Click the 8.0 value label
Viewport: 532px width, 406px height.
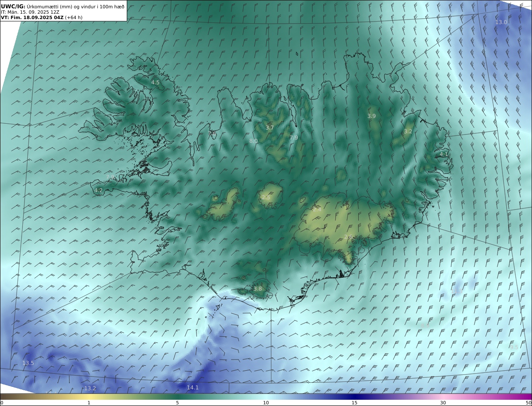[x=254, y=141]
